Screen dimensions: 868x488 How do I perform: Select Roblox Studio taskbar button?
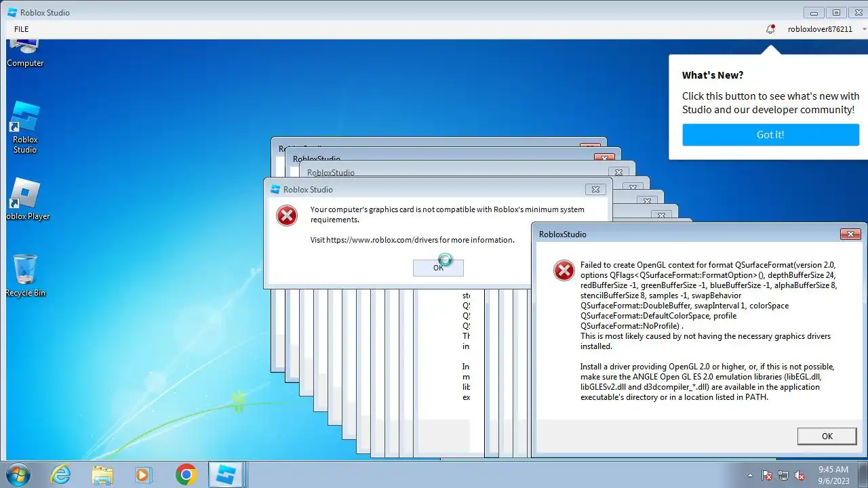226,474
